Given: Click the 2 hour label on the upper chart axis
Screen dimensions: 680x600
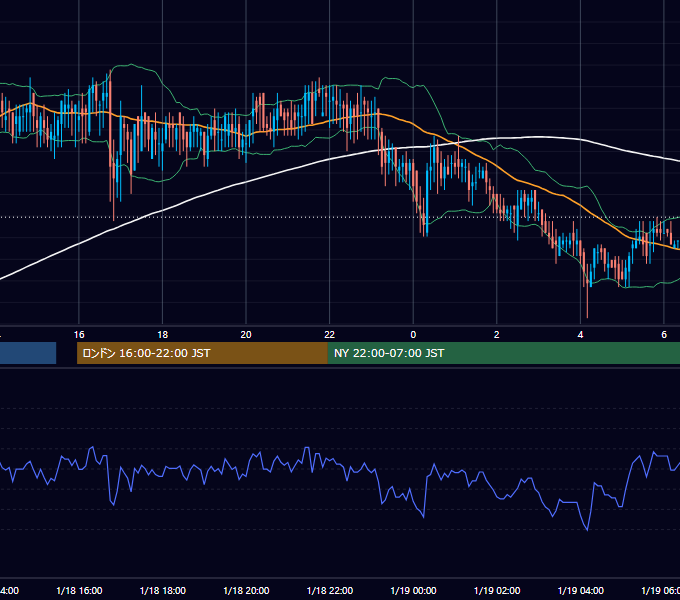Looking at the screenshot, I should coord(497,335).
